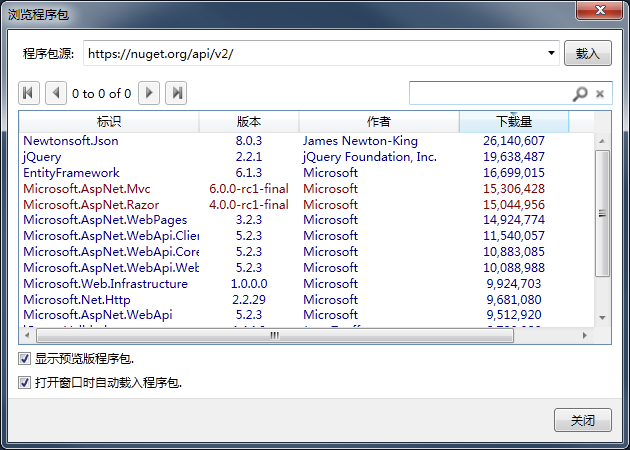Click the 关闭 button
Viewport: 630px width, 450px height.
point(583,420)
